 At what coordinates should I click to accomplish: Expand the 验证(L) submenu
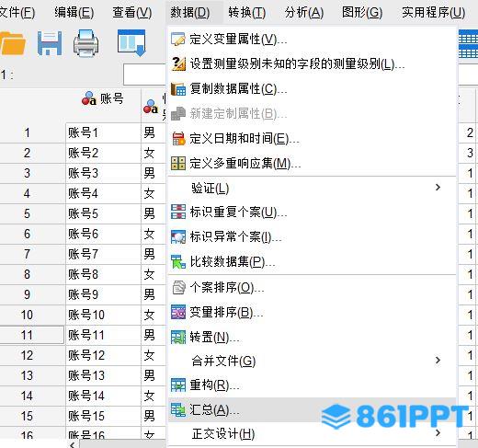[312, 188]
